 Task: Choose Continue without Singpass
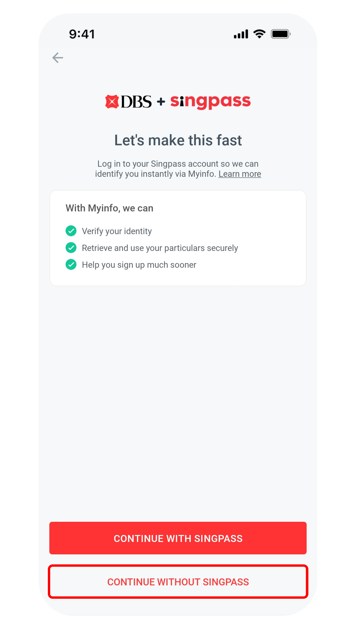point(178,582)
